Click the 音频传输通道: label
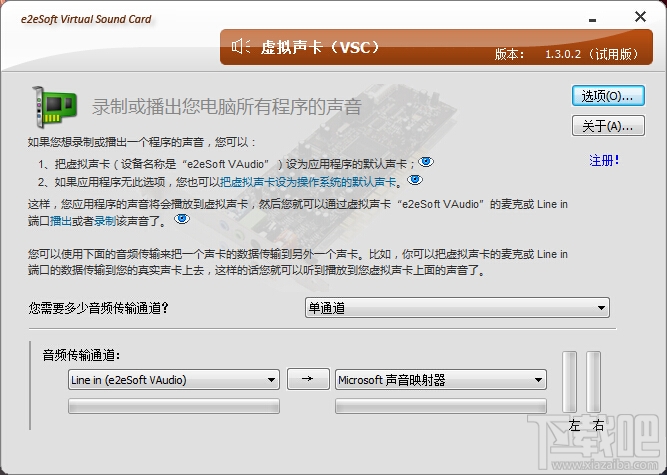The width and height of the screenshot is (667, 475). coord(82,355)
